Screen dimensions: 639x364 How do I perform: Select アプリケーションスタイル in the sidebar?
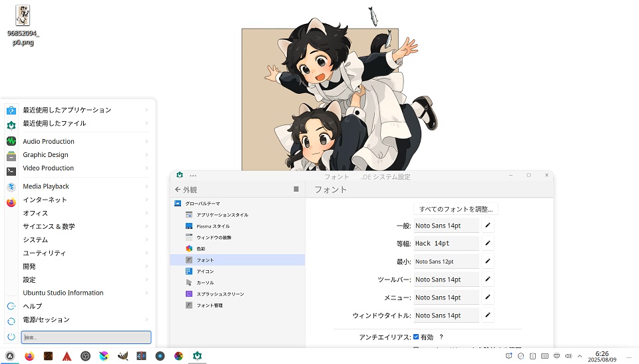click(238, 215)
